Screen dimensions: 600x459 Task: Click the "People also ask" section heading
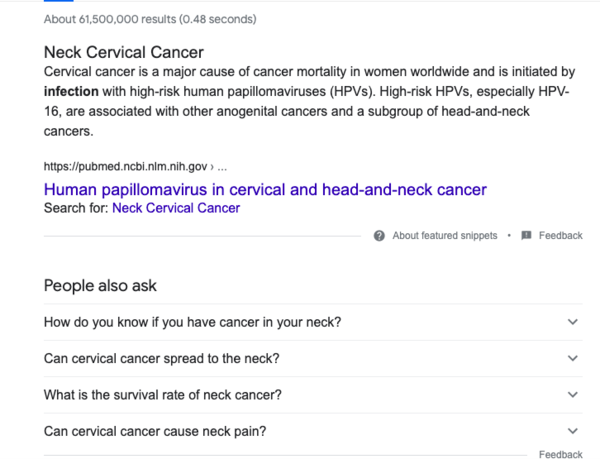[100, 286]
